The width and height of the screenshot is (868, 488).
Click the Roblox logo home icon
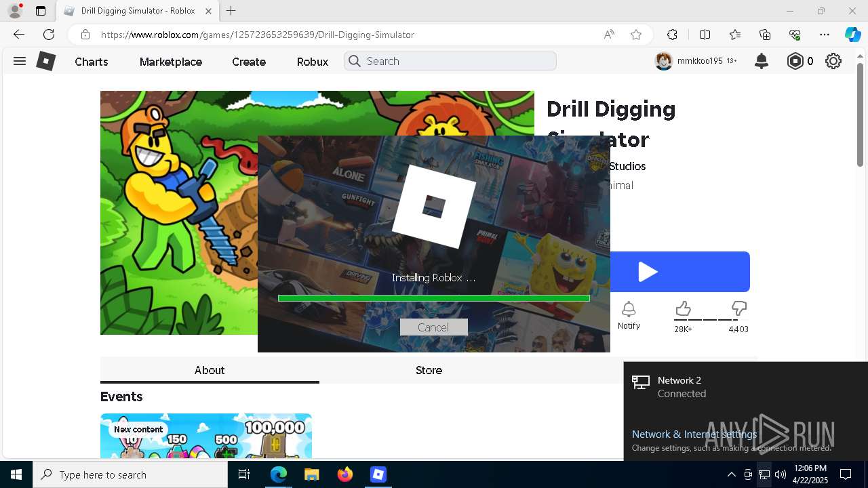45,61
